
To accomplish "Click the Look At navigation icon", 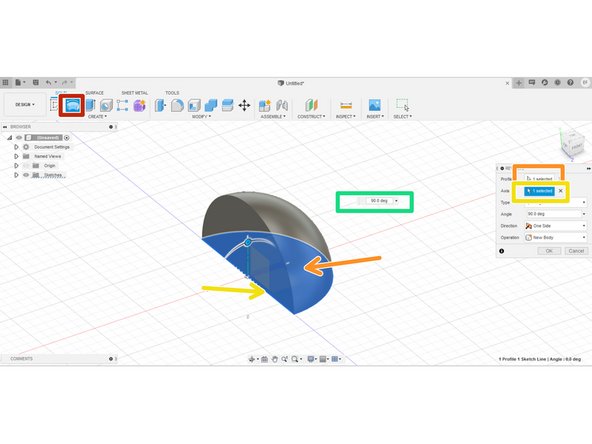I will [x=265, y=359].
